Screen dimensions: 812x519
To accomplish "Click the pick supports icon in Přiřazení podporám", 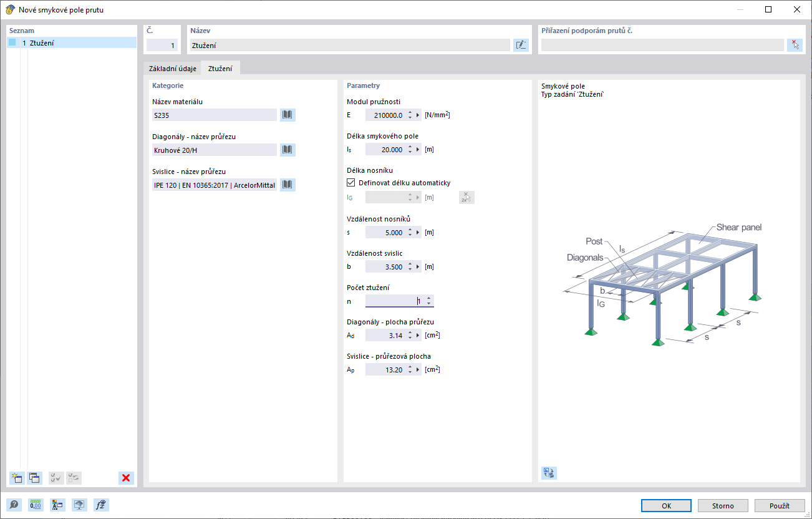I will tap(795, 45).
